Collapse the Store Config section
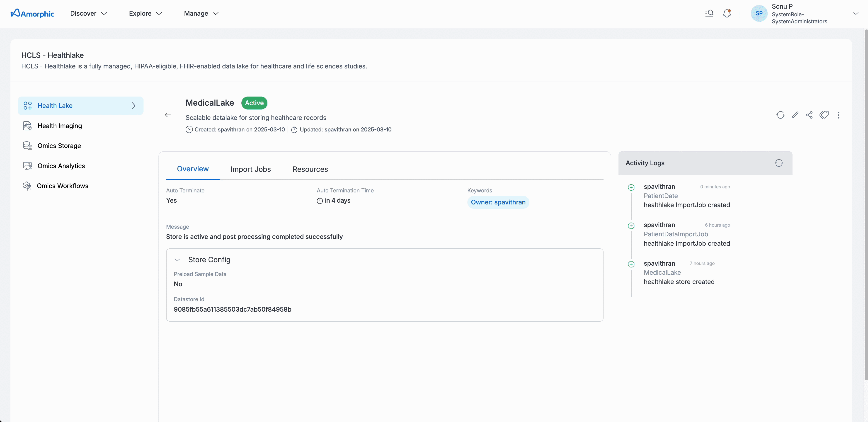The height and width of the screenshot is (422, 868). coord(178,260)
